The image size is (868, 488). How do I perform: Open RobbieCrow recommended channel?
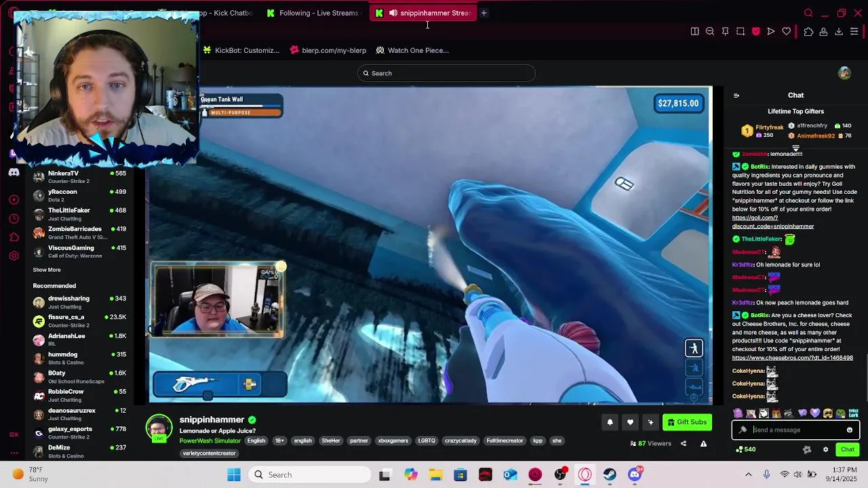[x=79, y=395]
